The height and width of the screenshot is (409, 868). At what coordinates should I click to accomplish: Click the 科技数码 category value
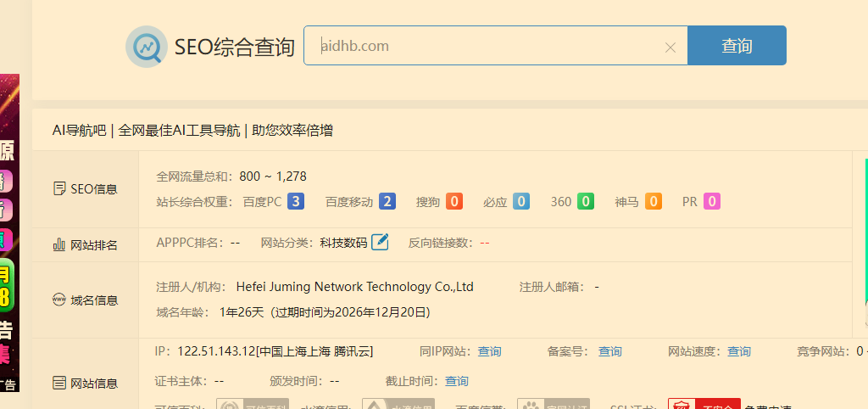(x=343, y=243)
